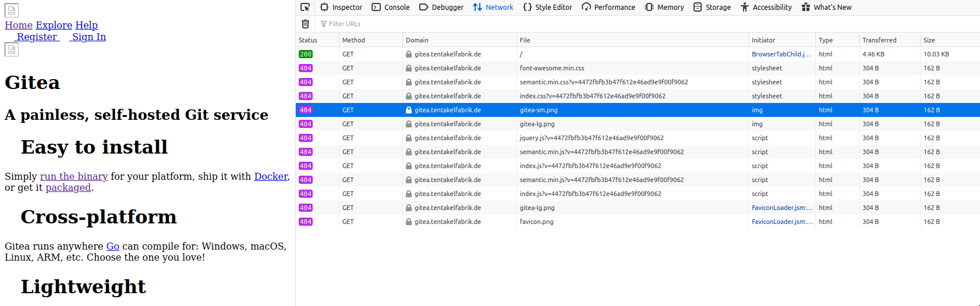
Task: Open the Register link
Action: point(37,37)
